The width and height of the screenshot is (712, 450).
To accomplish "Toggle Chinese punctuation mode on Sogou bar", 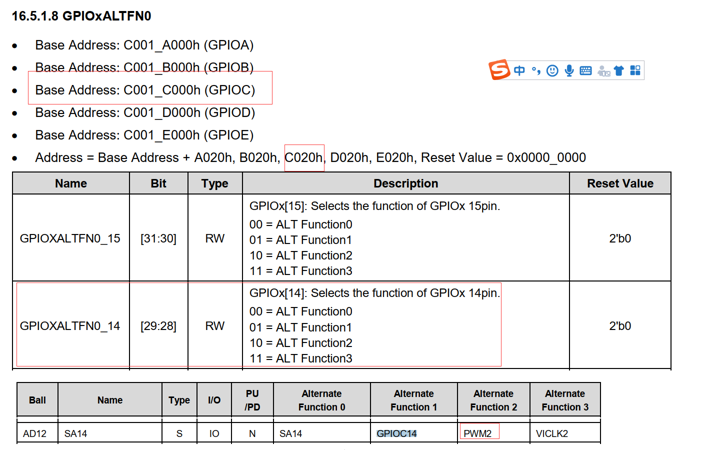I will pos(536,70).
